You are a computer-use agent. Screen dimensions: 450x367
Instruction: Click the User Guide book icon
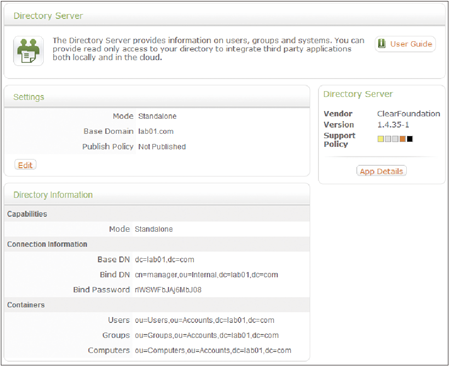[x=382, y=44]
